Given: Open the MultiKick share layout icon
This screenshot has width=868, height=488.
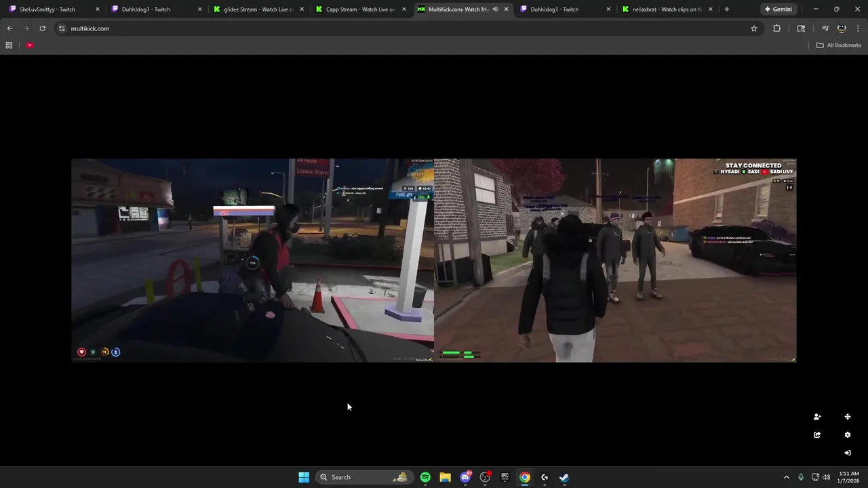Looking at the screenshot, I should pyautogui.click(x=817, y=435).
